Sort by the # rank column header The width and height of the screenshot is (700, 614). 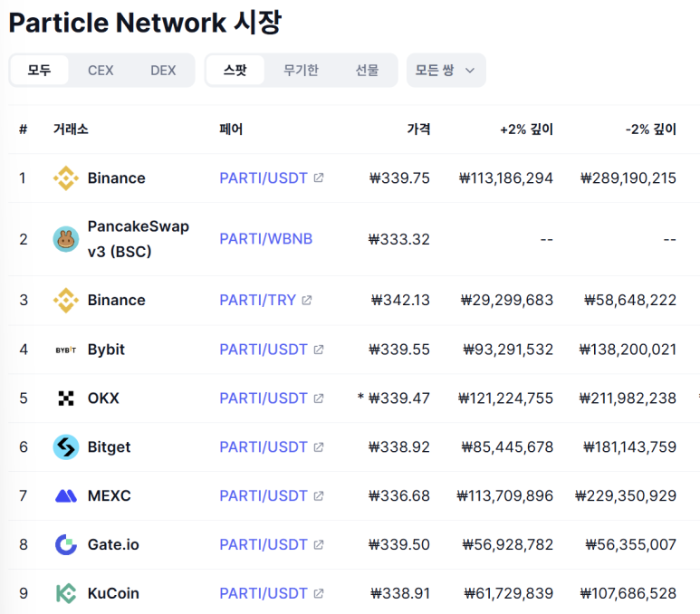[x=24, y=130]
